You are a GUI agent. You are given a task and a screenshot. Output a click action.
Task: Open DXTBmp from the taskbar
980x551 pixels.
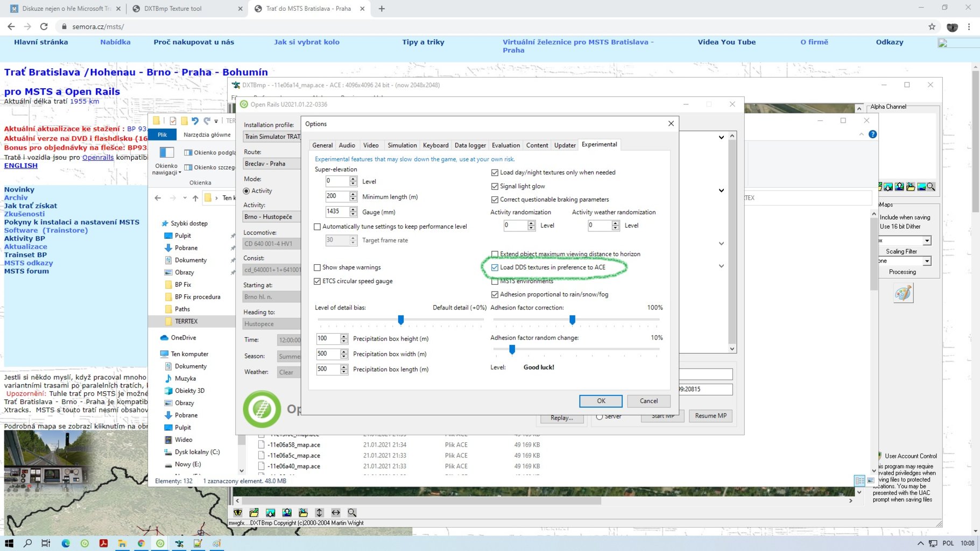pos(179,543)
